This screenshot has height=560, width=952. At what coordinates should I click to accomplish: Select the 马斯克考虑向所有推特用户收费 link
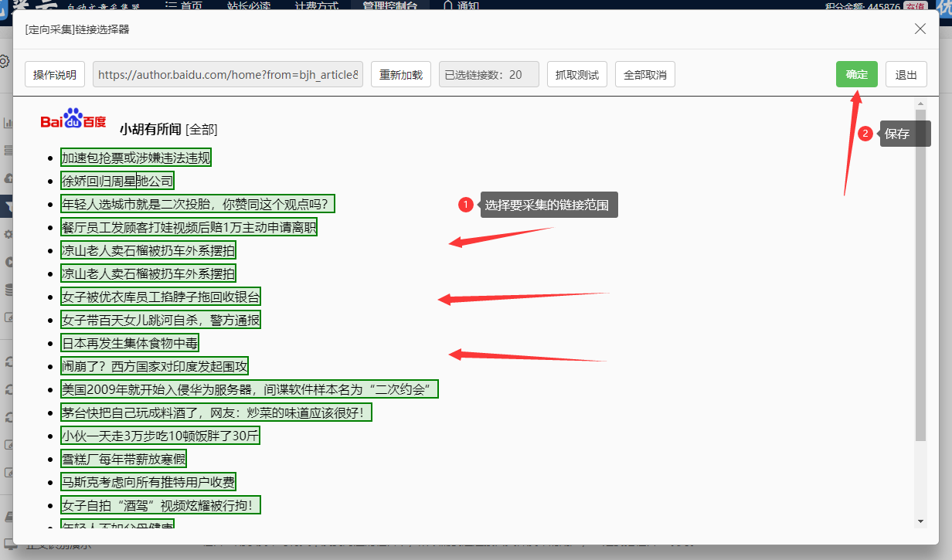tap(148, 482)
